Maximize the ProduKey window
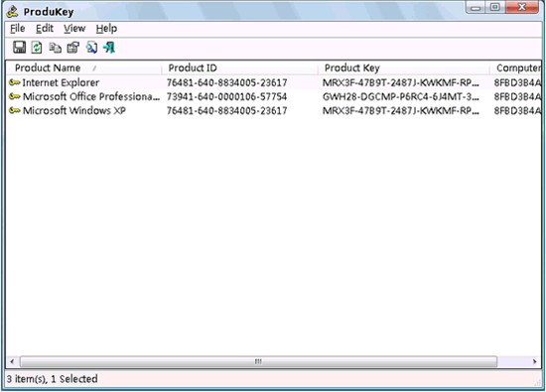This screenshot has height=392, width=546. coord(495,8)
